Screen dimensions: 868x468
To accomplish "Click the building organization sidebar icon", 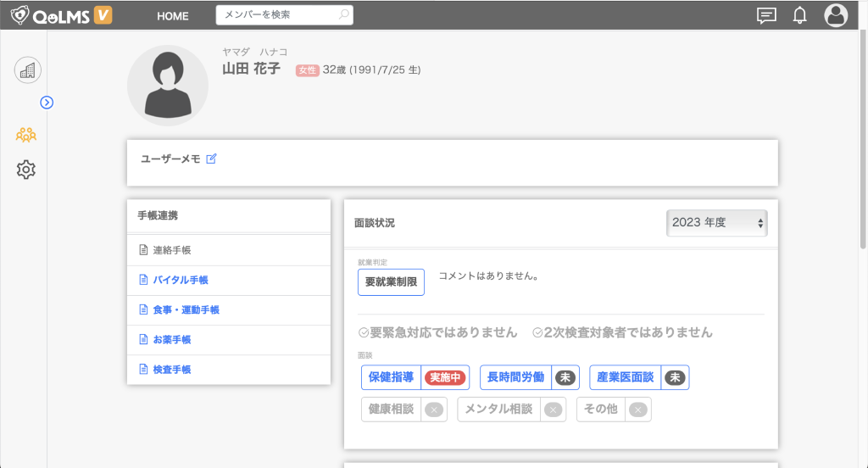I will click(27, 70).
